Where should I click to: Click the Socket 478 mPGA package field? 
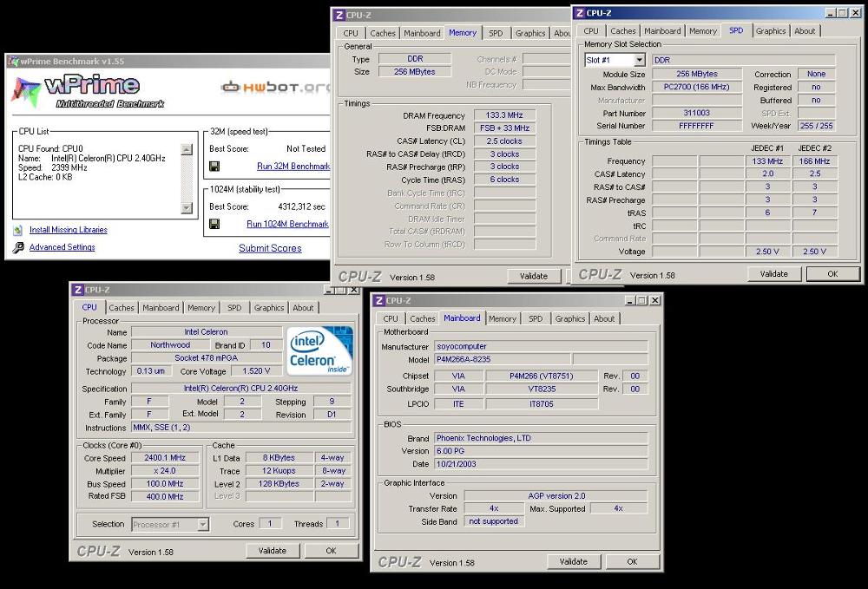pos(206,358)
